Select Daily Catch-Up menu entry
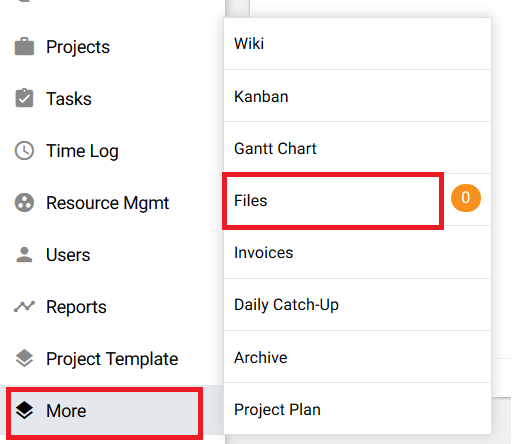Image resolution: width=524 pixels, height=444 pixels. tap(357, 304)
